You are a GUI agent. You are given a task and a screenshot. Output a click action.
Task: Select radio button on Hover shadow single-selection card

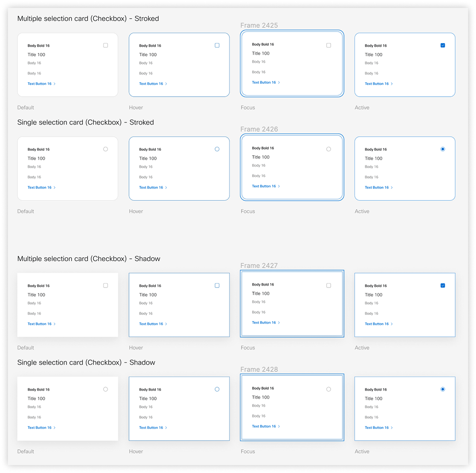217,389
